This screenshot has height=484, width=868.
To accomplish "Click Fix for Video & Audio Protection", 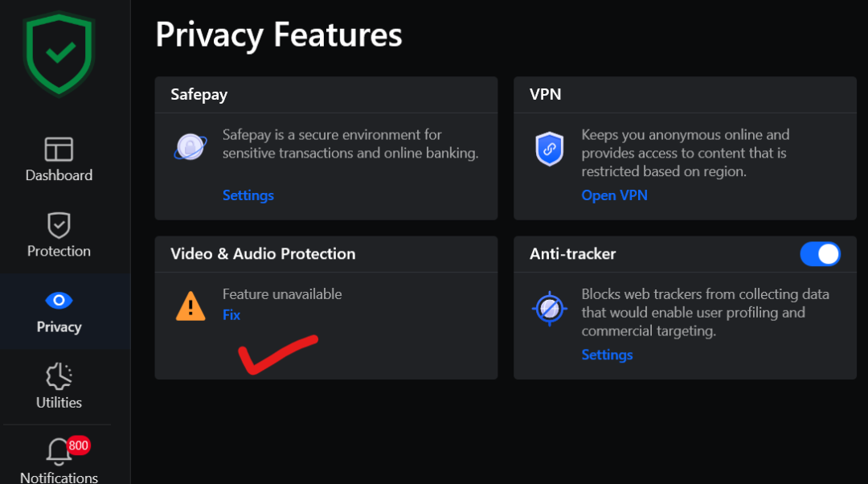I will coord(231,315).
